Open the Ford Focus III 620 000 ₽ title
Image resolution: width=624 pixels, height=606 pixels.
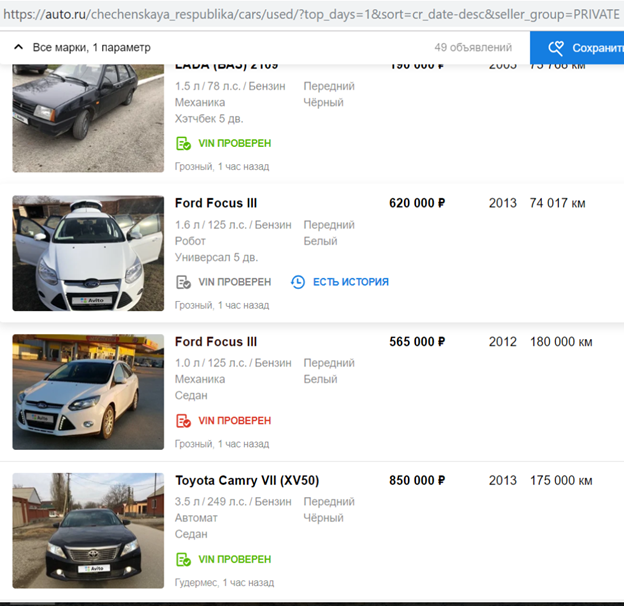tap(216, 203)
